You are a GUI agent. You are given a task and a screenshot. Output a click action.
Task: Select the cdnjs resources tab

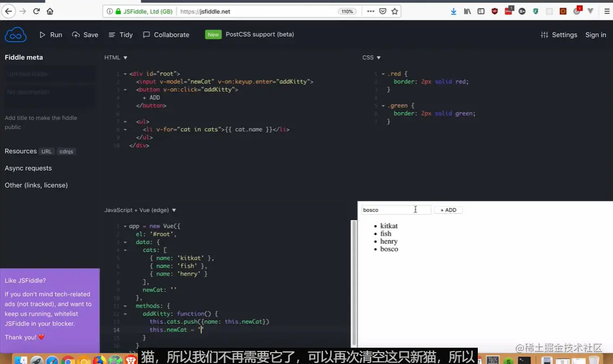pos(66,151)
